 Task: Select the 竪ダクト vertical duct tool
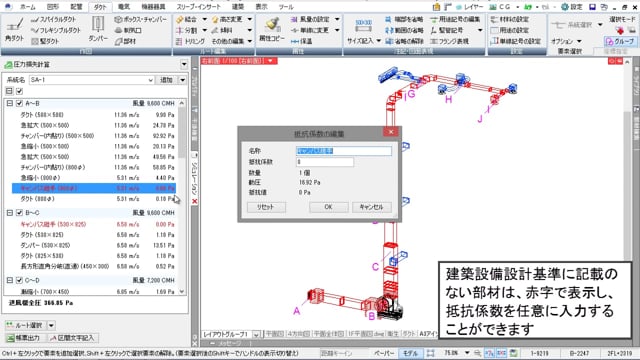point(45,41)
